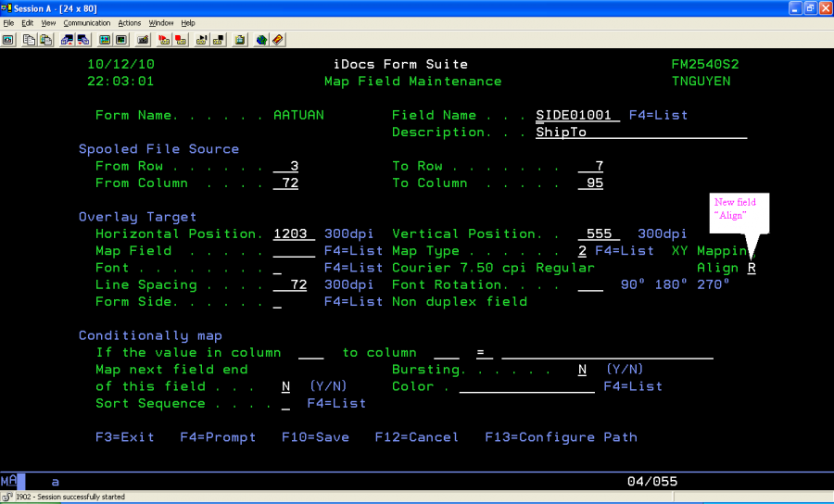Click the Copy toolbar icon
This screenshot has width=834, height=504.
click(x=29, y=40)
